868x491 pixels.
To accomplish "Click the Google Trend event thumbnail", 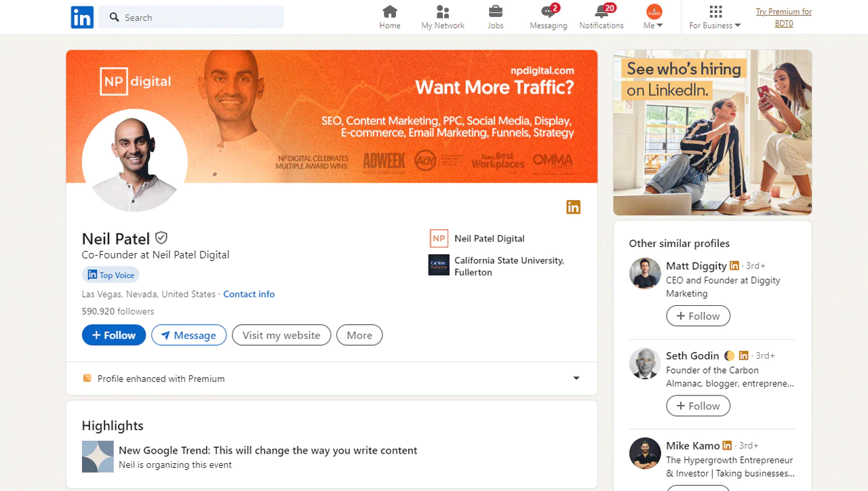I will (x=98, y=456).
